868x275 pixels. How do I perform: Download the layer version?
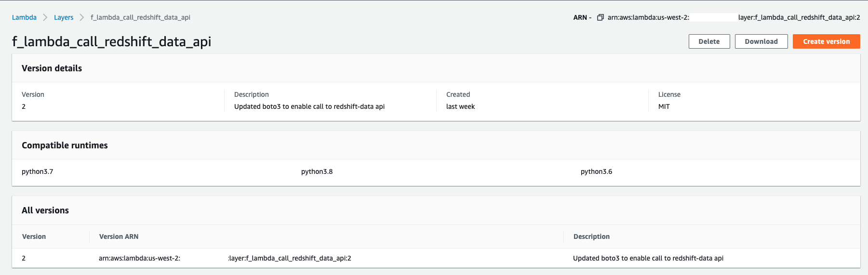click(761, 41)
